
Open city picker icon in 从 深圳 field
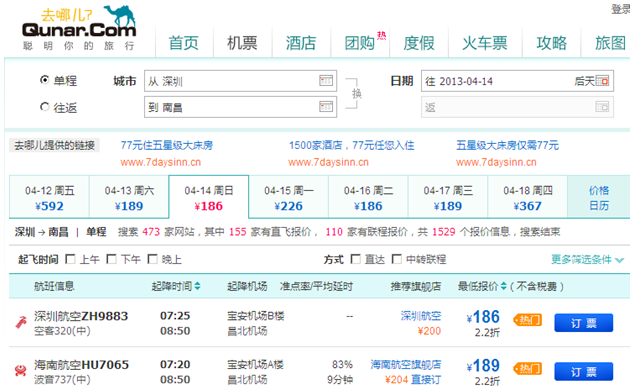coord(326,81)
